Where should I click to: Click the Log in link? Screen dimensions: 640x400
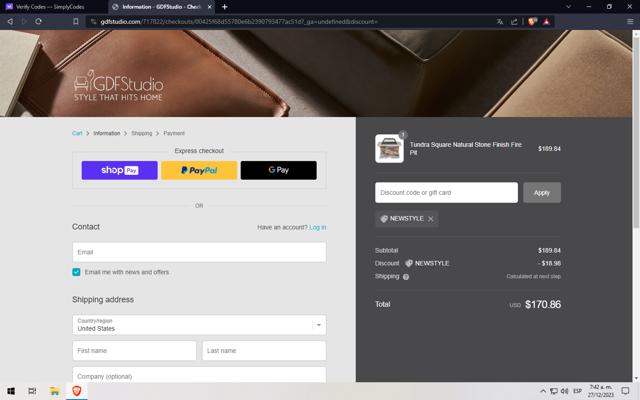click(318, 227)
